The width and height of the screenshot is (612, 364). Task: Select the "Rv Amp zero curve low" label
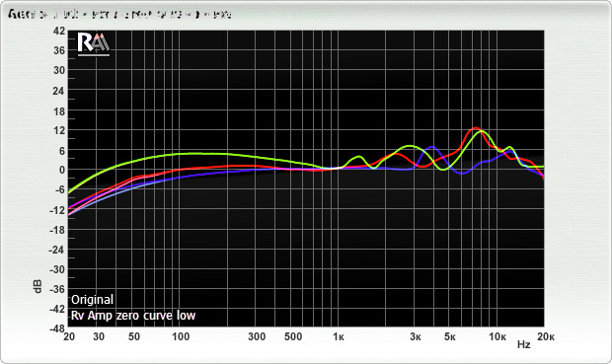coord(133,316)
